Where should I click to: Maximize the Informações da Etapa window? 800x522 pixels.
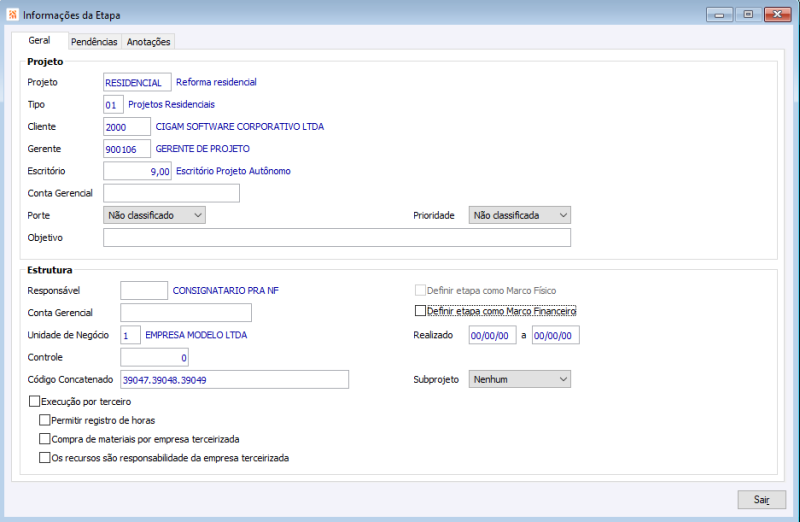[x=748, y=15]
